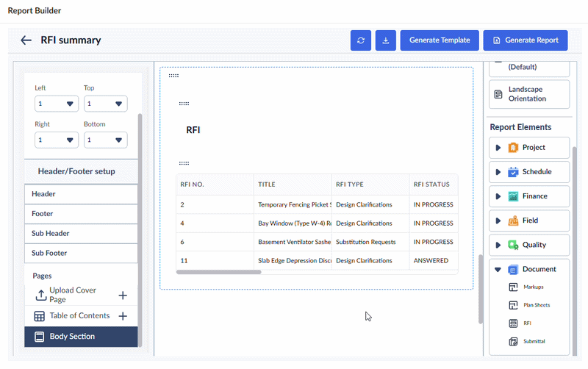Click the green Quality icon

(513, 246)
